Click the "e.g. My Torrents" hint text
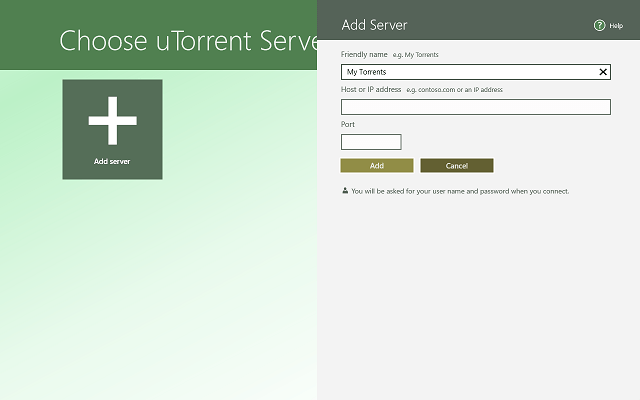This screenshot has width=640, height=400. [x=416, y=55]
